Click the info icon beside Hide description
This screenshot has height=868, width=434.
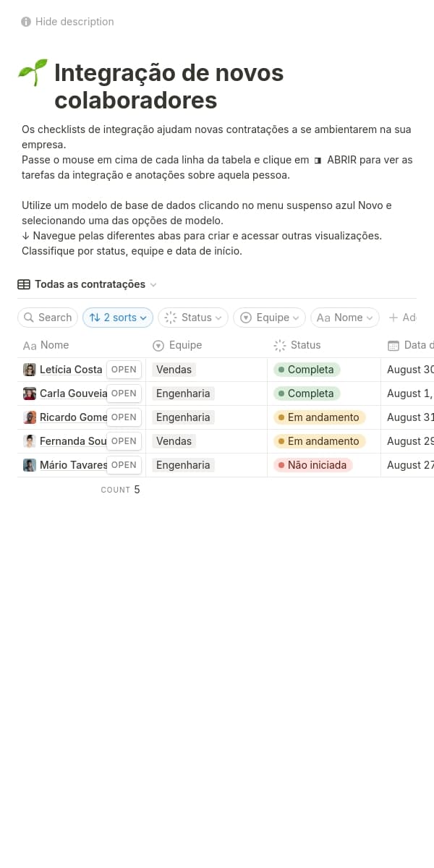click(x=26, y=22)
